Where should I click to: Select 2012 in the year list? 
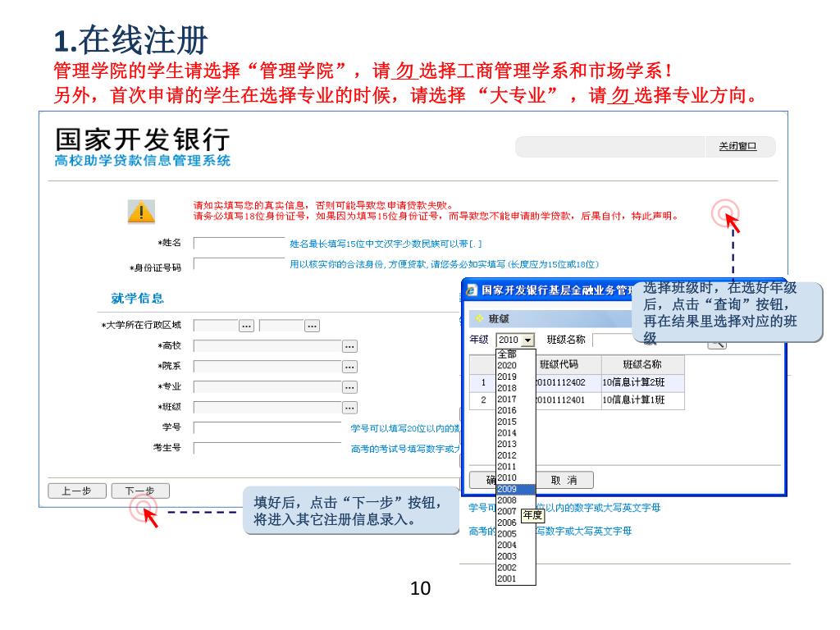coord(515,455)
